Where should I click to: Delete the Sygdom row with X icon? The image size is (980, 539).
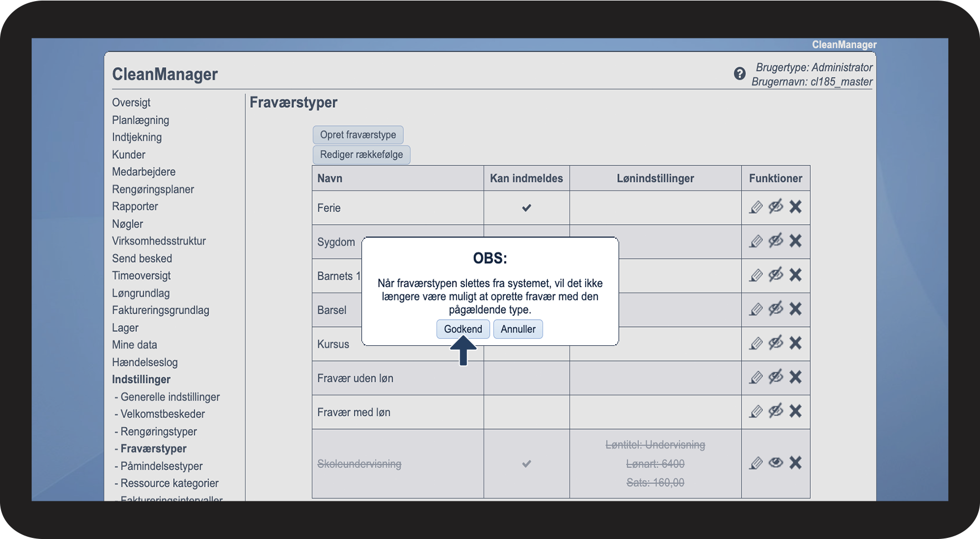[795, 240]
